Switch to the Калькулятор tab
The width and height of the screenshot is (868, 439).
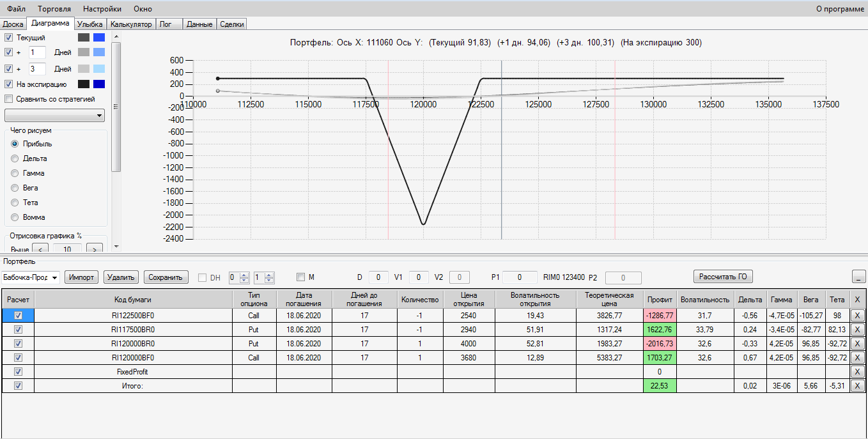pyautogui.click(x=131, y=24)
